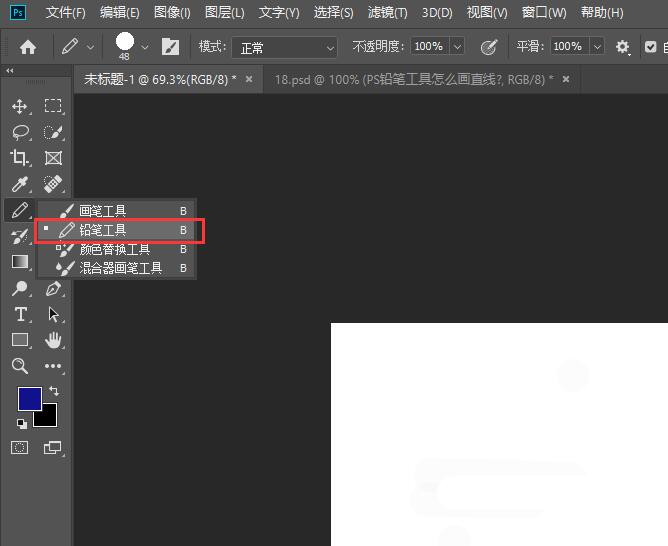668x546 pixels.
Task: Open the brush preset picker dropdown
Action: click(x=145, y=47)
